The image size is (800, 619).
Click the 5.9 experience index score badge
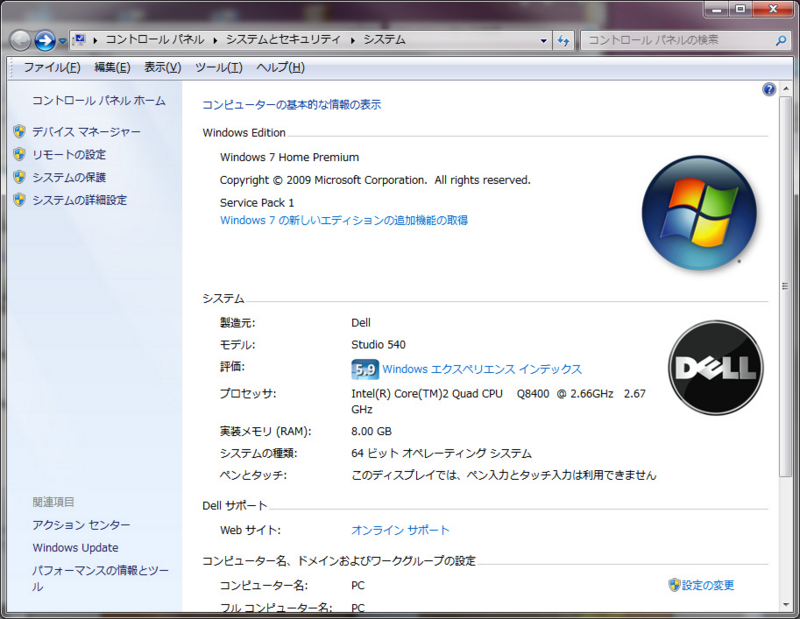tap(365, 369)
